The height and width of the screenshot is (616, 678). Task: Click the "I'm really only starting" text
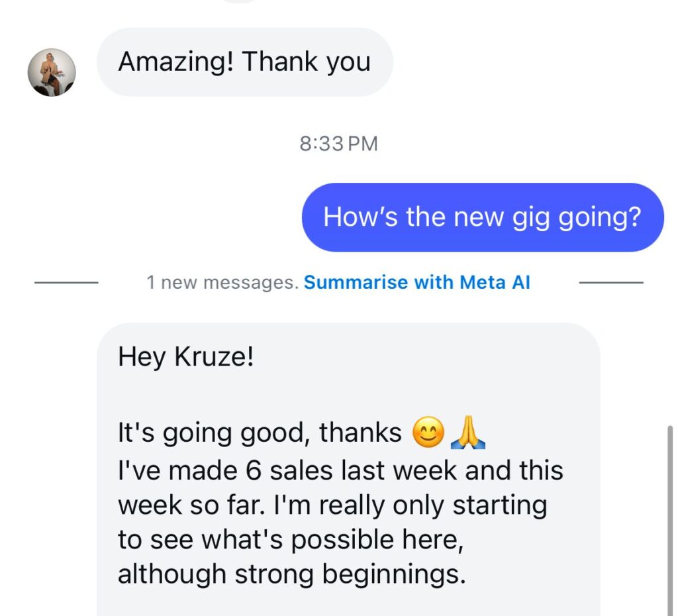pos(411,505)
